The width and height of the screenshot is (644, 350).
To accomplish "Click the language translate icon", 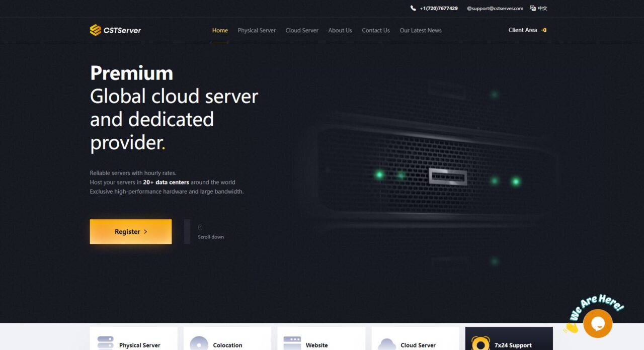I will 533,9.
